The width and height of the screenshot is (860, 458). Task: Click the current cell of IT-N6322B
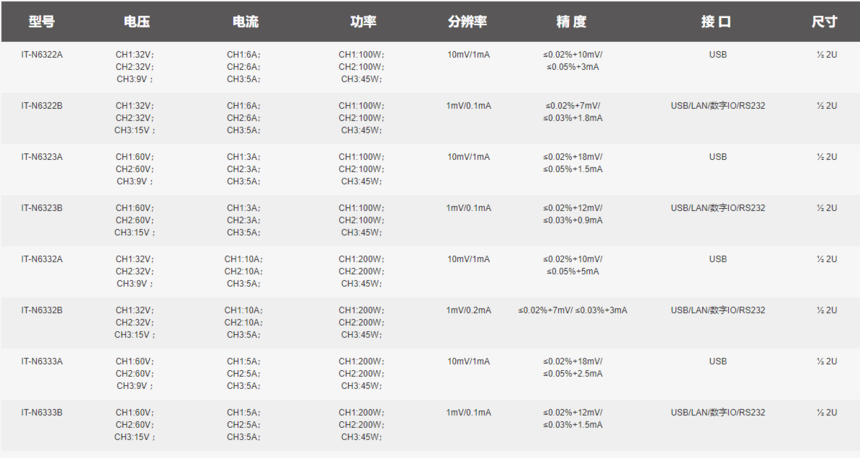pyautogui.click(x=244, y=118)
